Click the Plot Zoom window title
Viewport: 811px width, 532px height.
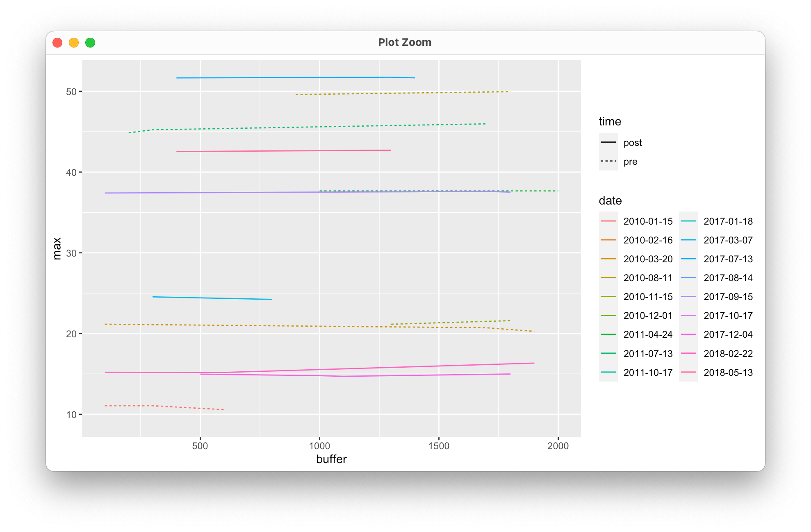[405, 43]
